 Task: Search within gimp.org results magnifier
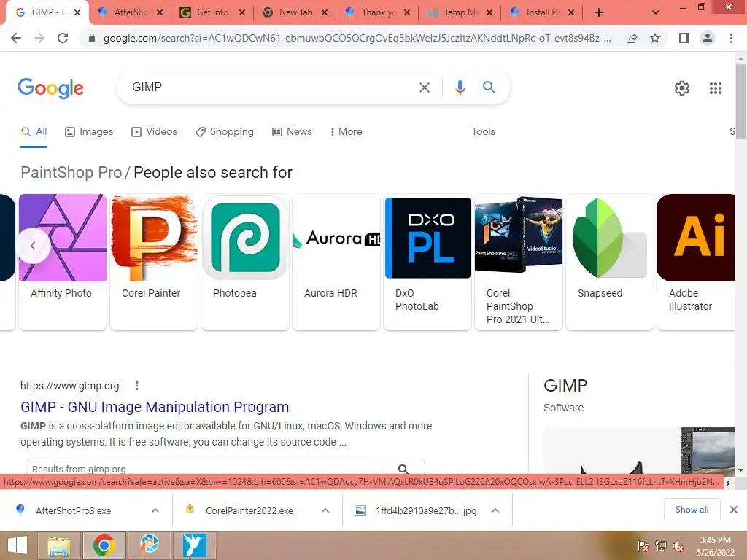pos(403,469)
